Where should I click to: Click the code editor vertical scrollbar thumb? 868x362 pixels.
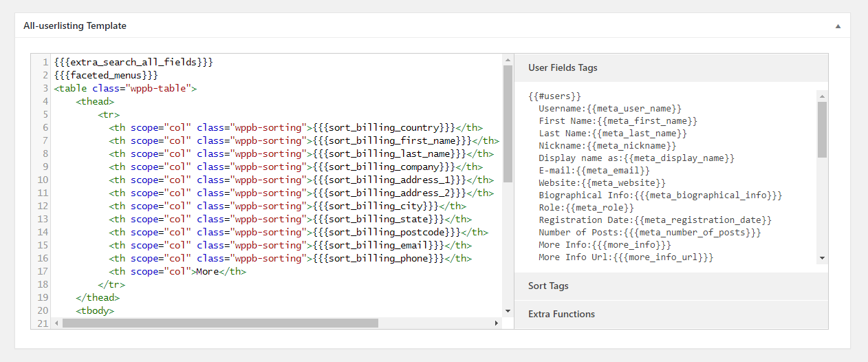[508, 124]
